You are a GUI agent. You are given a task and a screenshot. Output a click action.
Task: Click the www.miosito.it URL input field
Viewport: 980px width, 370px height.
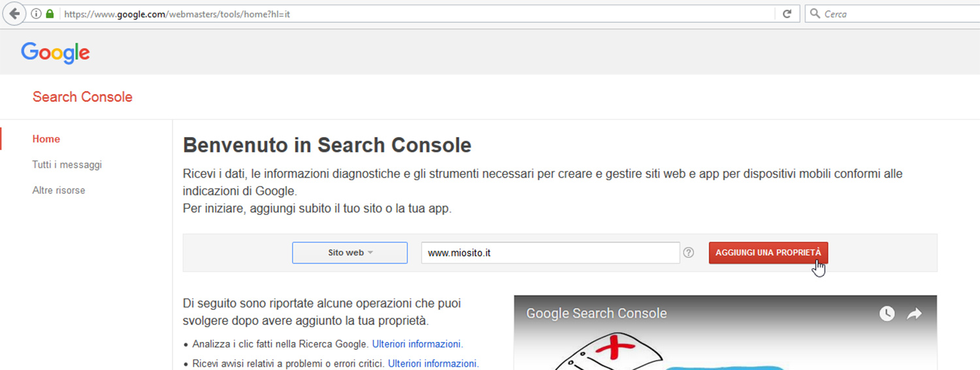[551, 253]
